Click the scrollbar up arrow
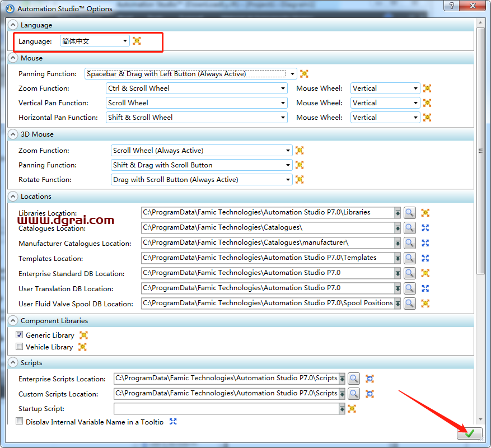The height and width of the screenshot is (448, 491). pos(480,22)
